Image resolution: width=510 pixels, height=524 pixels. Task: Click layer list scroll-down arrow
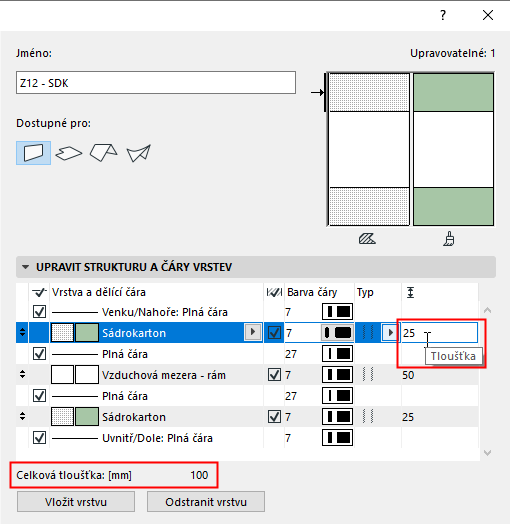click(x=488, y=453)
